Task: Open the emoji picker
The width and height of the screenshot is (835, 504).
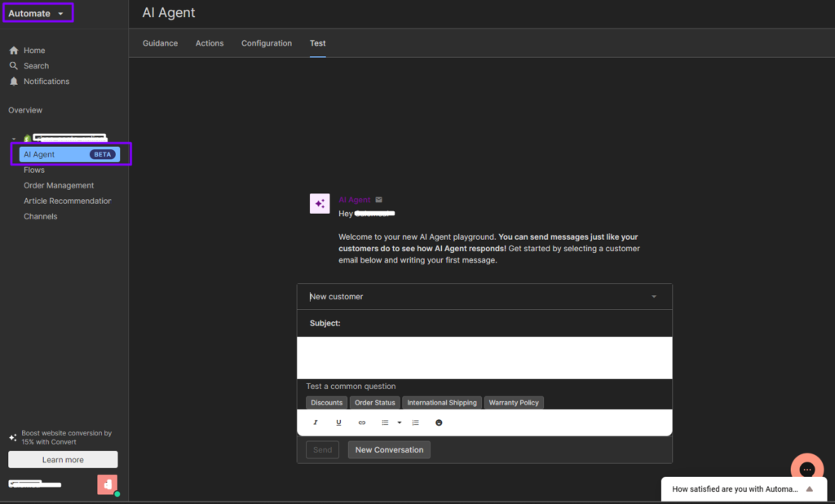Action: point(439,422)
